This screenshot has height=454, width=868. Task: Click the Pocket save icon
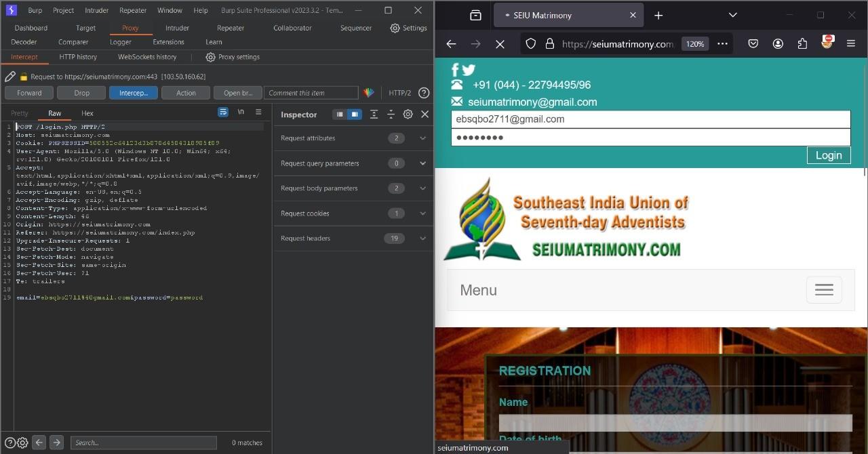point(753,43)
